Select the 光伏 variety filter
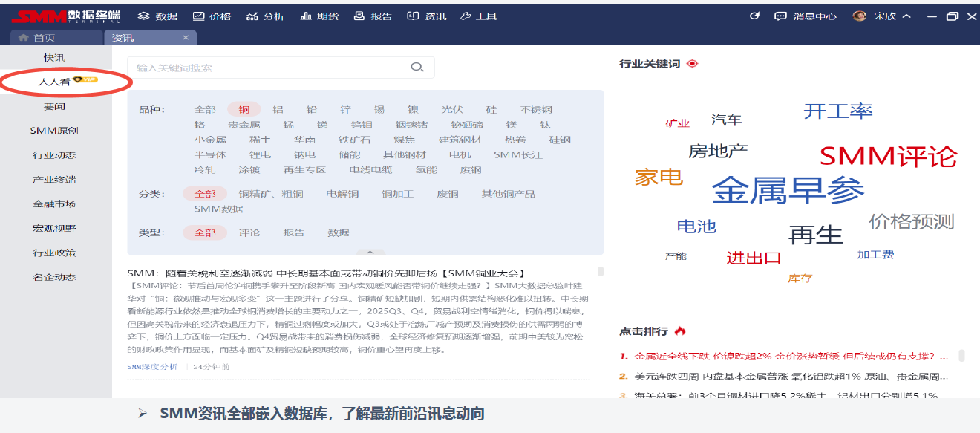980x433 pixels. point(452,110)
